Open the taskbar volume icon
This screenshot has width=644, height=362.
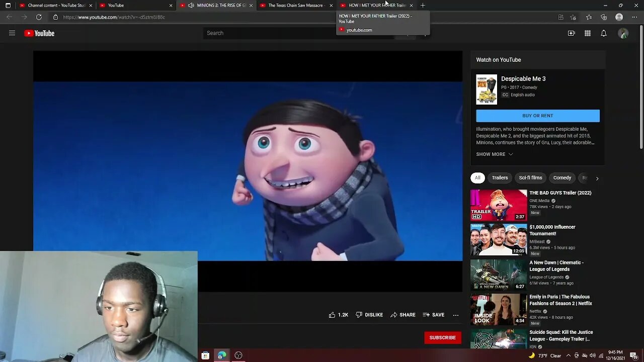click(592, 355)
